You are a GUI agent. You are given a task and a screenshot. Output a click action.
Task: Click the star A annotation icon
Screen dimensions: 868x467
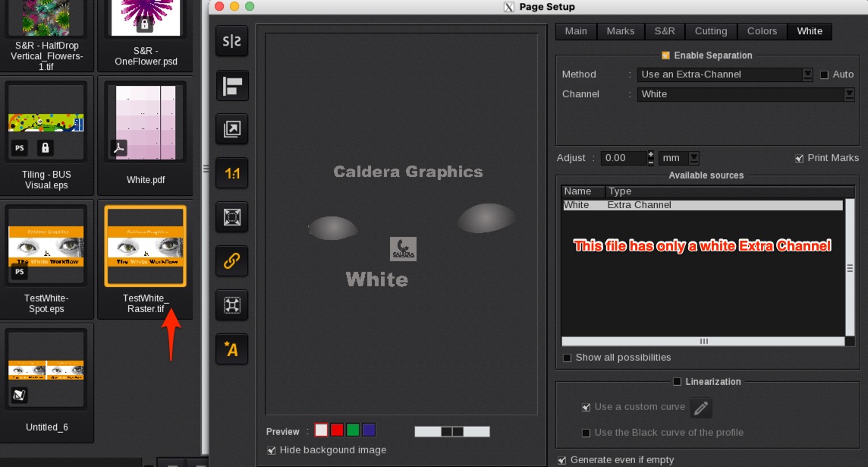pos(231,349)
